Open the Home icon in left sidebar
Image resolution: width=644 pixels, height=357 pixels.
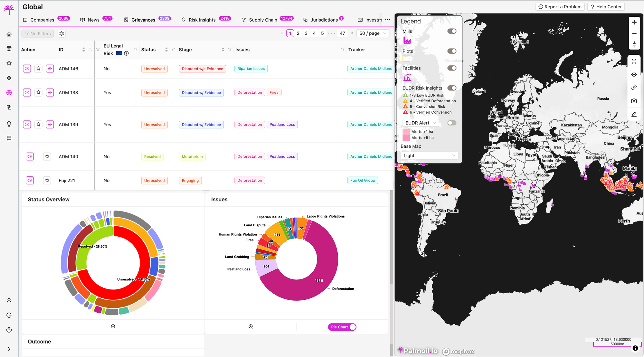point(9,34)
